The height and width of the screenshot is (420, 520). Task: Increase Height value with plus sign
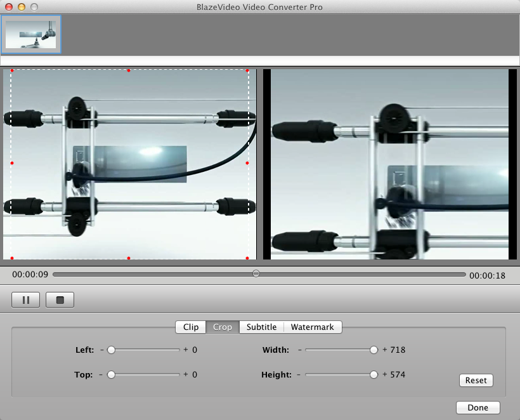385,375
